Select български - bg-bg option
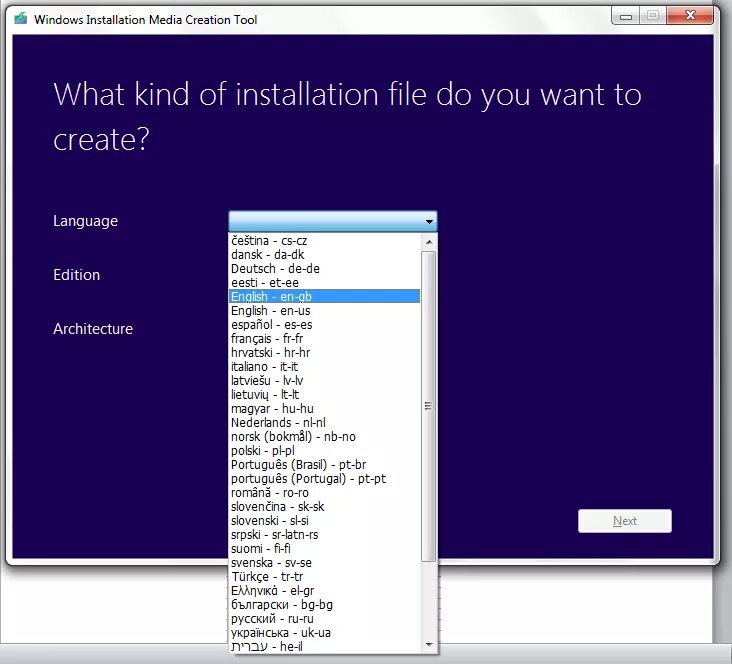This screenshot has height=664, width=732. click(324, 605)
